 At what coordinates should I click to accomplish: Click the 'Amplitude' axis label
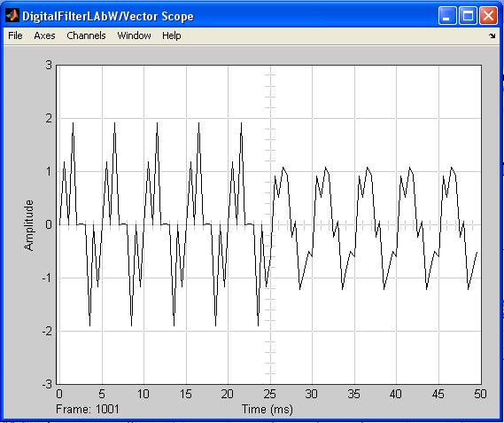[x=29, y=225]
